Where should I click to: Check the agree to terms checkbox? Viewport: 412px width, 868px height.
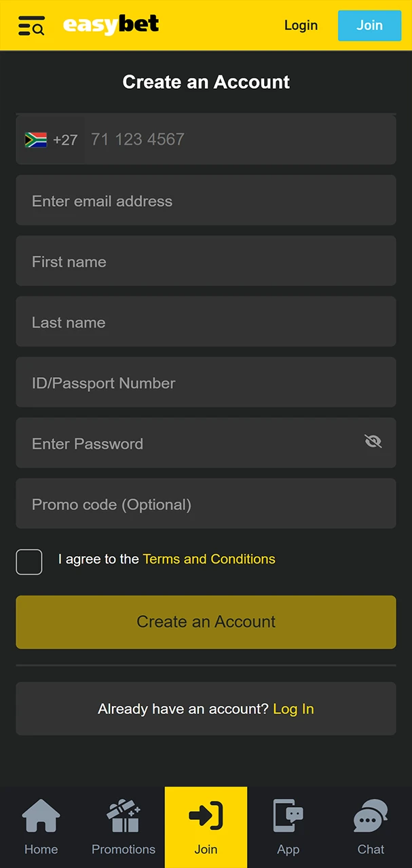[x=29, y=562]
